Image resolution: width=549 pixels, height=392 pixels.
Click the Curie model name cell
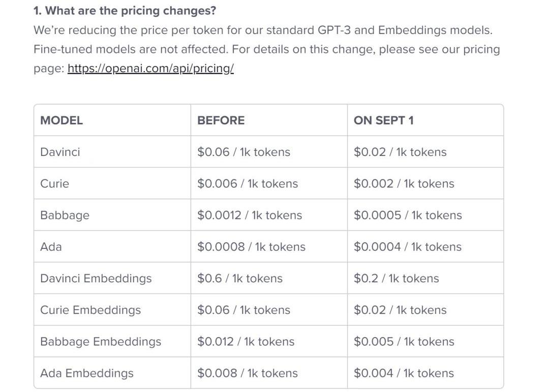coord(54,183)
